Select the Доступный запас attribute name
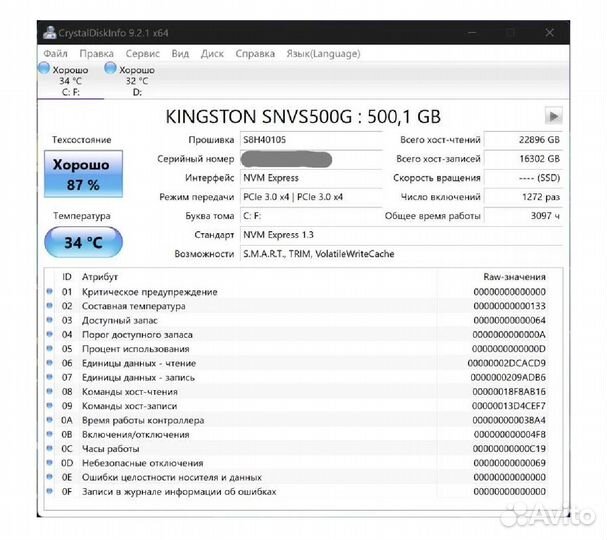The height and width of the screenshot is (540, 607). (120, 321)
